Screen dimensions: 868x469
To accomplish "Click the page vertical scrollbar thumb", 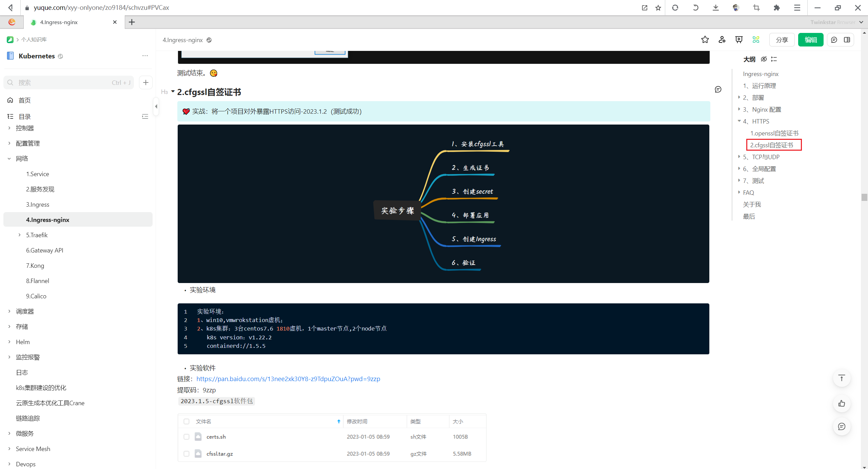I will click(864, 197).
